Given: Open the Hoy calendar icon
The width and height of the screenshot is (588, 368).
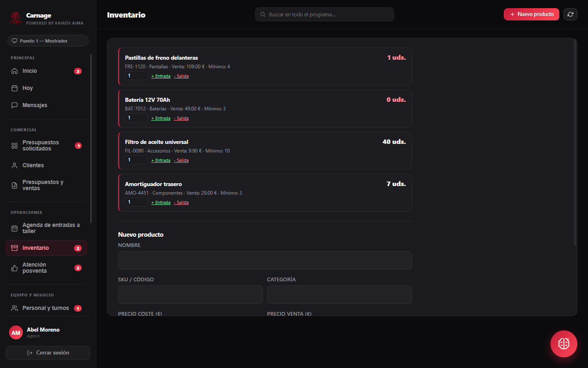Looking at the screenshot, I should pyautogui.click(x=15, y=88).
